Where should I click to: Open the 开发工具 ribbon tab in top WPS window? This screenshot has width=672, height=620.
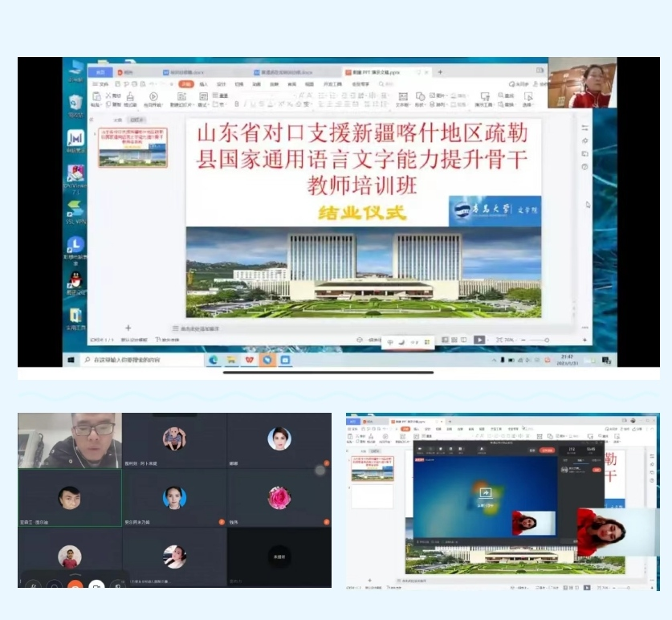332,84
